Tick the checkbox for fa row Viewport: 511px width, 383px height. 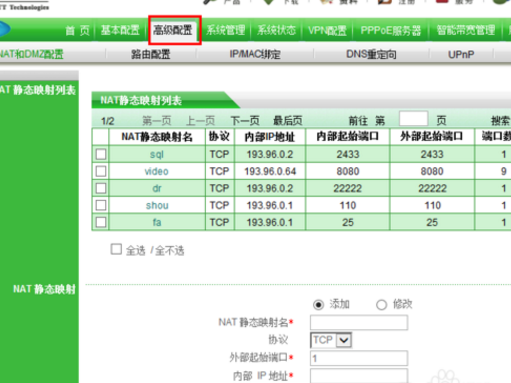pos(101,222)
